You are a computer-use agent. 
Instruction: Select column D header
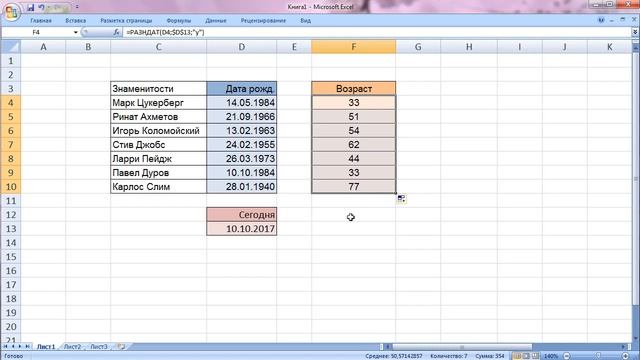pyautogui.click(x=242, y=47)
